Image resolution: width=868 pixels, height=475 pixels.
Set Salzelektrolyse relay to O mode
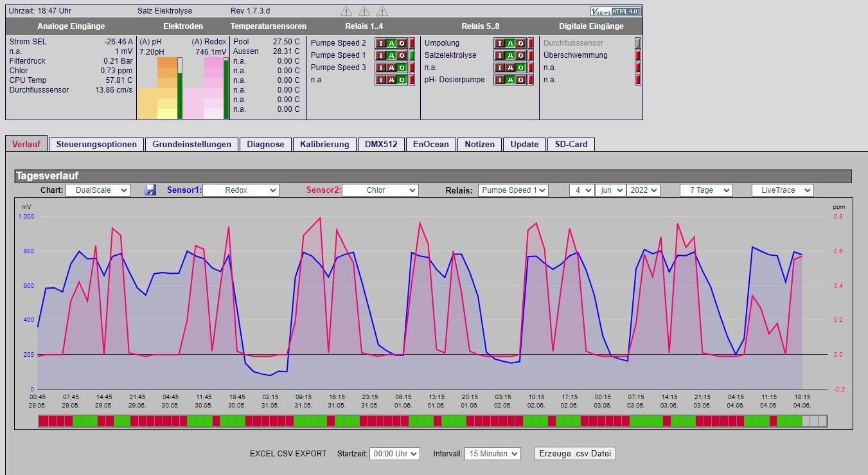[520, 55]
